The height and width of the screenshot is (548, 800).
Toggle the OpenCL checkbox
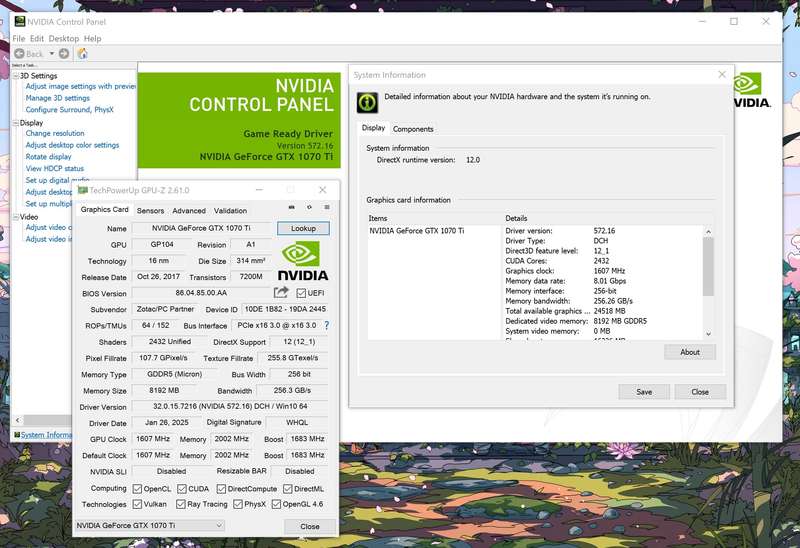tap(137, 489)
